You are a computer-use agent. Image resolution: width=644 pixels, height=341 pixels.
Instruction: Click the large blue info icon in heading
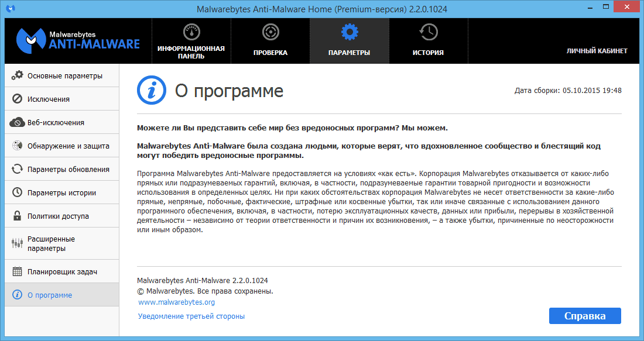point(152,90)
